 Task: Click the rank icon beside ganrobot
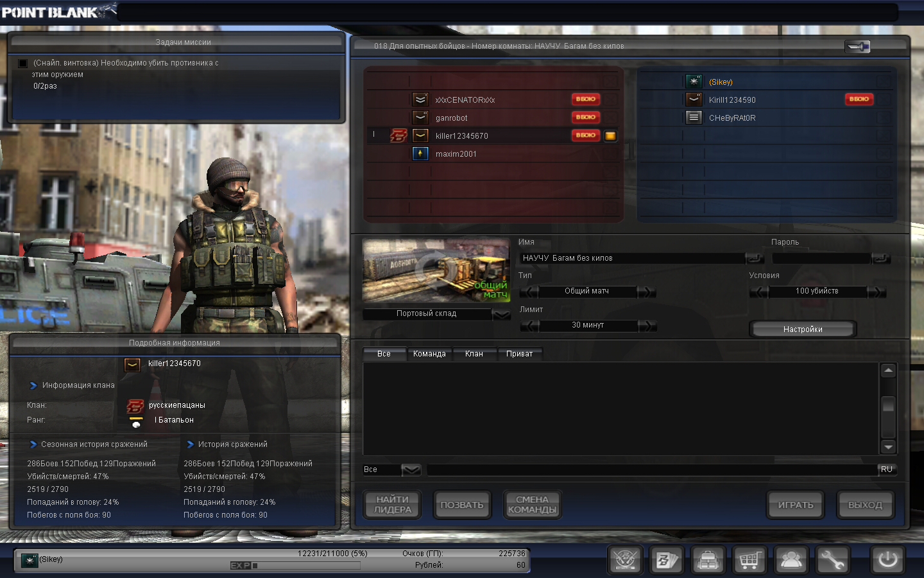pyautogui.click(x=420, y=118)
